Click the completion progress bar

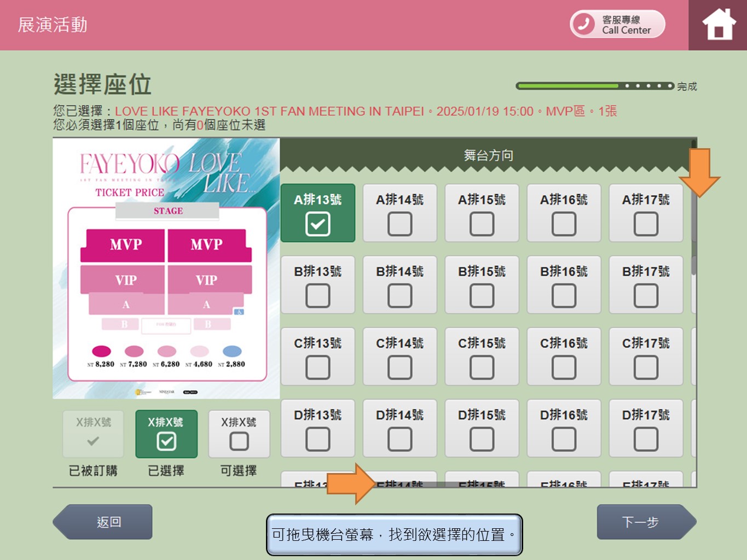[594, 86]
